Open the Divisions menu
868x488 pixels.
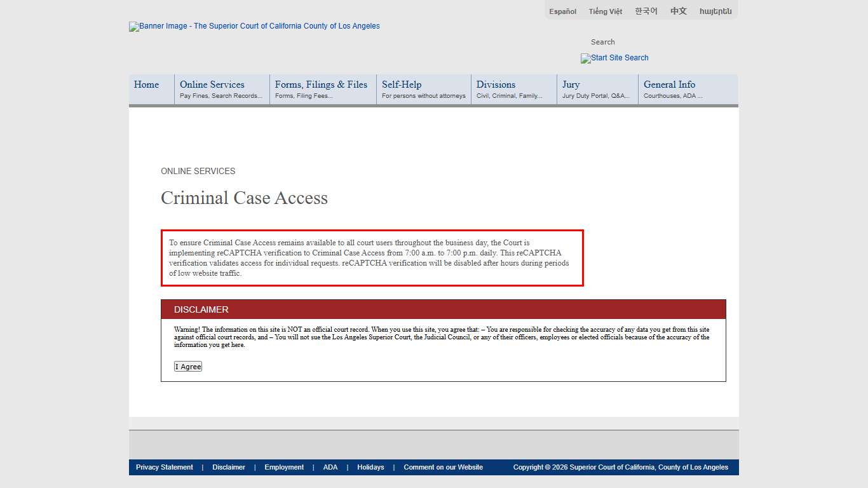[x=496, y=85]
